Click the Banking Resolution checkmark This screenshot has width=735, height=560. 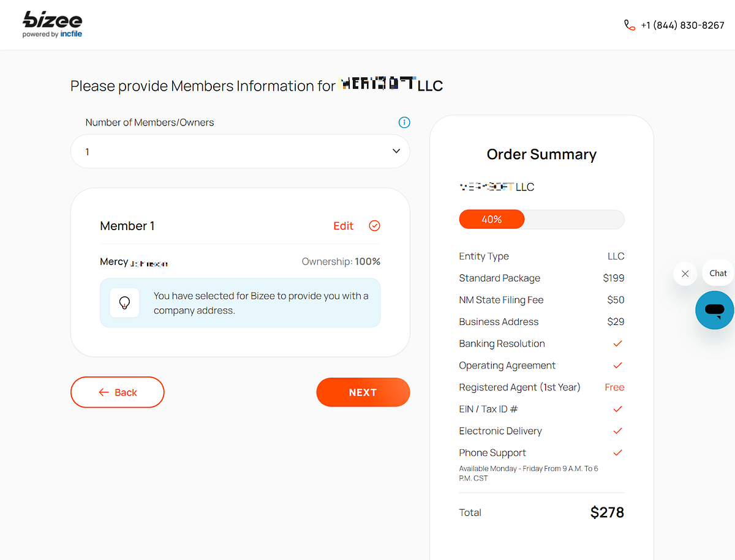[617, 344]
